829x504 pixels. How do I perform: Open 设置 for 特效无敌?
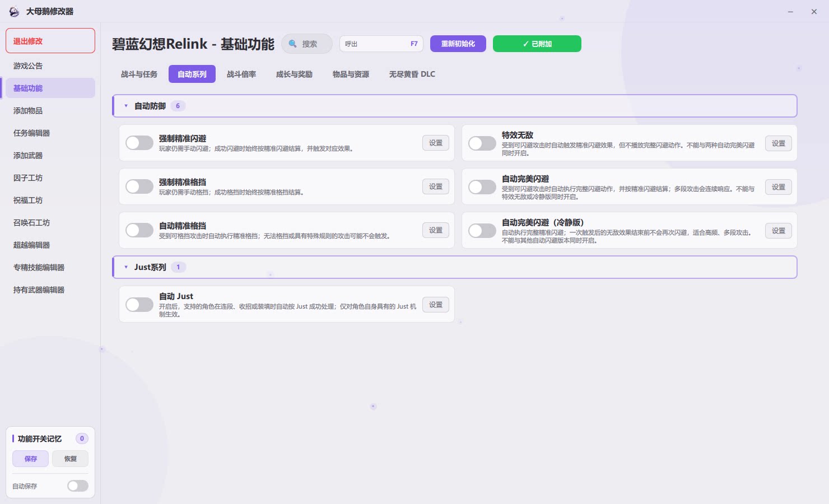(779, 143)
